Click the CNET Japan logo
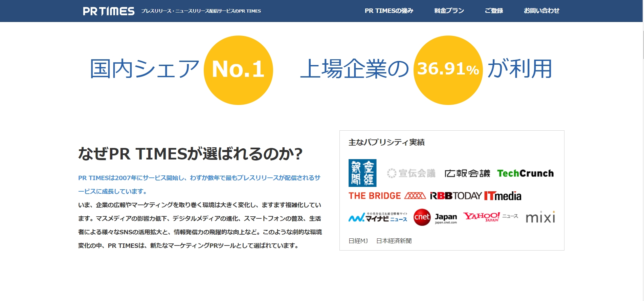This screenshot has width=644, height=301. tap(435, 217)
